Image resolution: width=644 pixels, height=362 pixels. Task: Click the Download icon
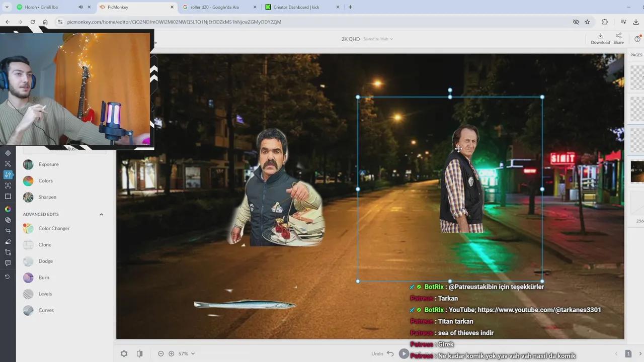pyautogui.click(x=600, y=39)
